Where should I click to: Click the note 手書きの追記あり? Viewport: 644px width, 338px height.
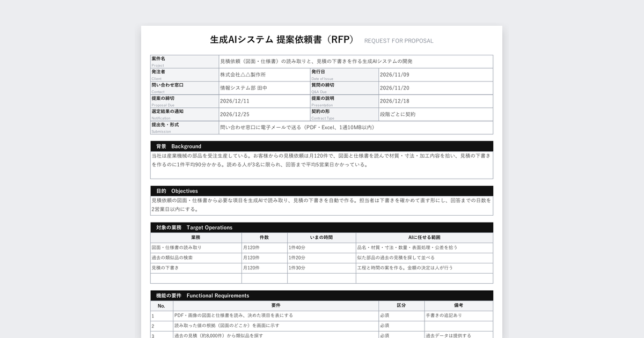pos(443,315)
